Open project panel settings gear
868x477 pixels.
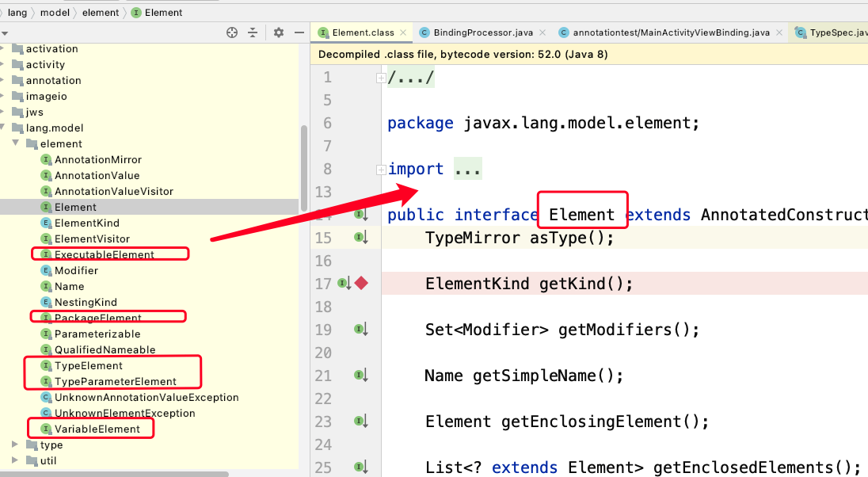278,32
